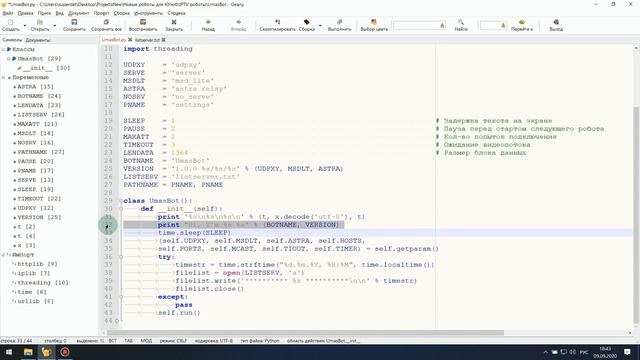
Task: Click the red recorder taskbar icon
Action: [x=64, y=352]
